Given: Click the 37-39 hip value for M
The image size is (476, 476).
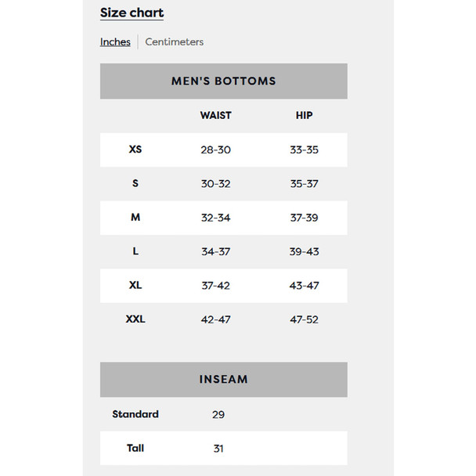Looking at the screenshot, I should coord(305,218).
